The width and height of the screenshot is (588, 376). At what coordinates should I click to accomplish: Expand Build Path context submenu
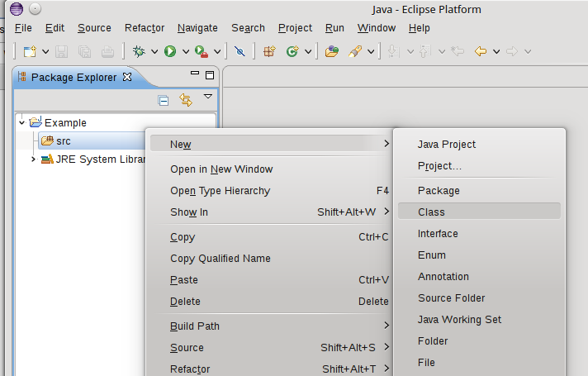coord(271,326)
